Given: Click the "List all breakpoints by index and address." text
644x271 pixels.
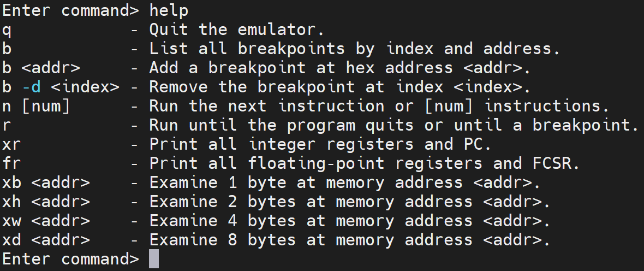Looking at the screenshot, I should click(x=355, y=48).
